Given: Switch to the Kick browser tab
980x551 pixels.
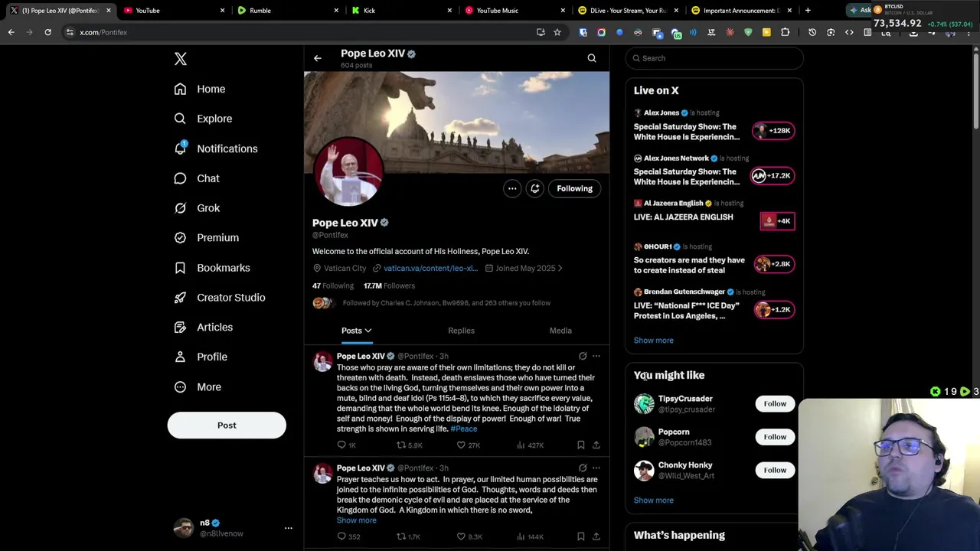Looking at the screenshot, I should [x=402, y=11].
